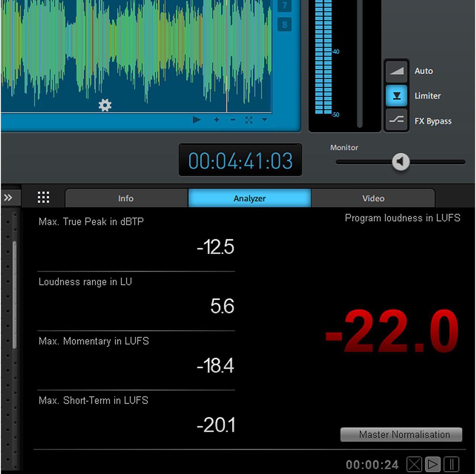Image resolution: width=476 pixels, height=474 pixels.
Task: Open waveform display settings gear
Action: [105, 105]
